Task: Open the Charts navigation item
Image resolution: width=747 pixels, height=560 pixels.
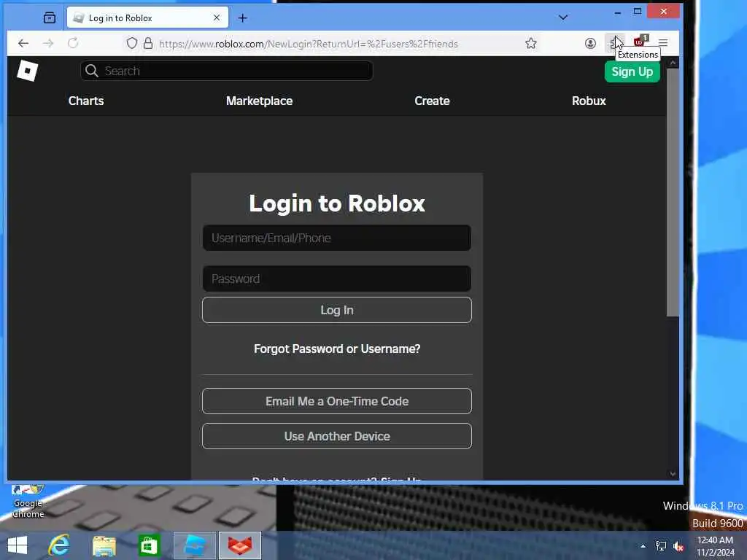Action: click(86, 101)
